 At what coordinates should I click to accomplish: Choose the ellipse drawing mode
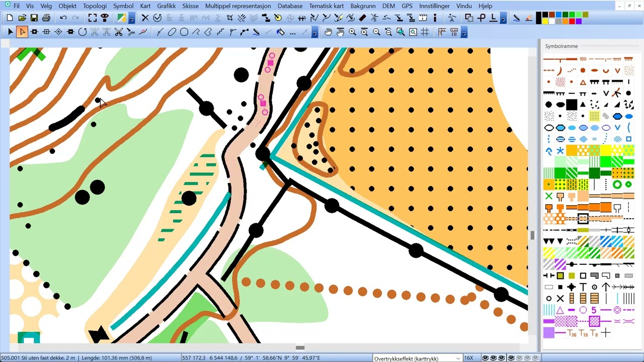(172, 32)
